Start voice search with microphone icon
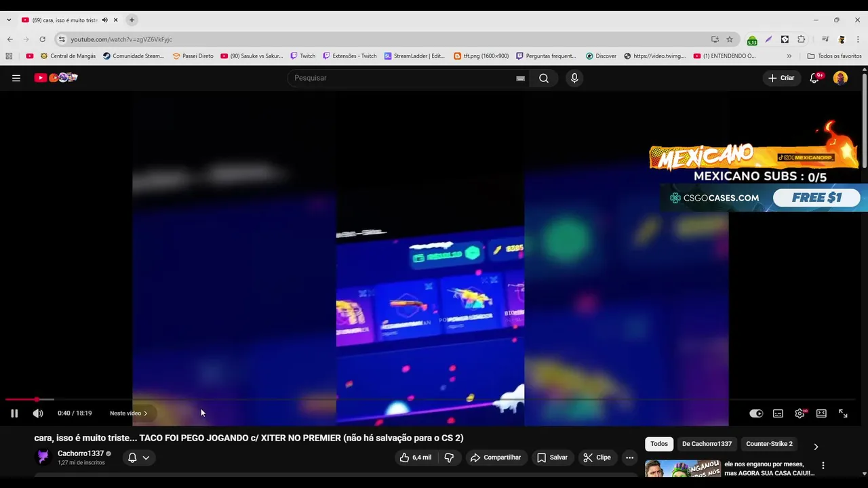868x488 pixels. point(574,78)
